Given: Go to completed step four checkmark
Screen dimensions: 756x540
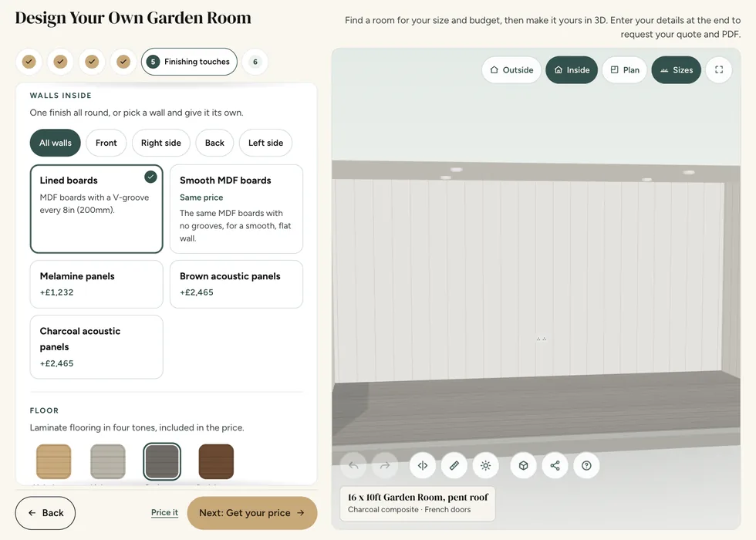Looking at the screenshot, I should pos(123,62).
